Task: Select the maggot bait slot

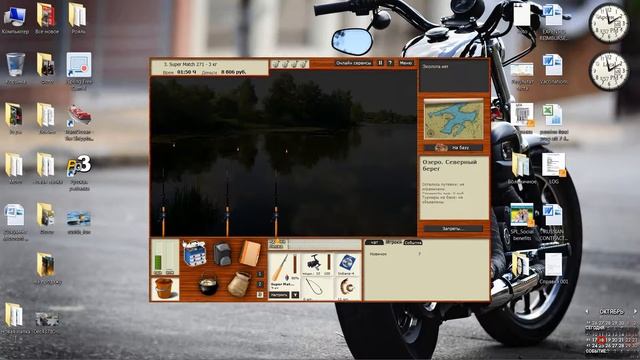Action: coord(347,289)
